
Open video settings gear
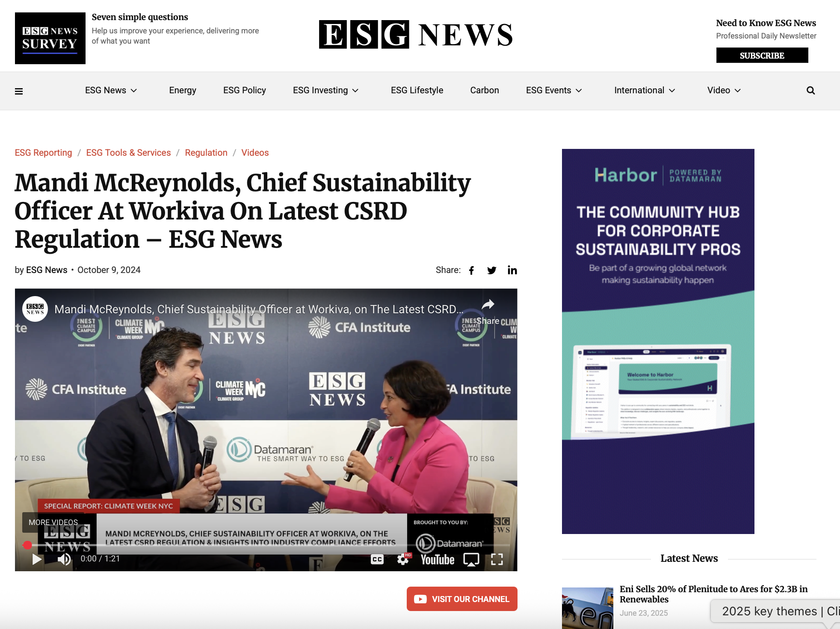403,559
